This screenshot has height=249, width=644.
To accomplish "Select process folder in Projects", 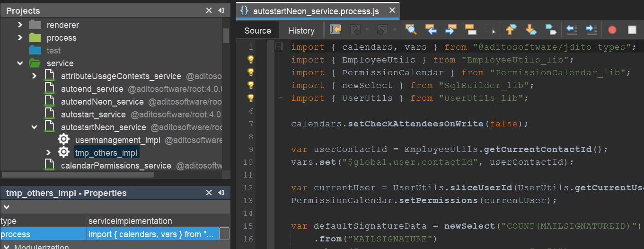I will (62, 37).
